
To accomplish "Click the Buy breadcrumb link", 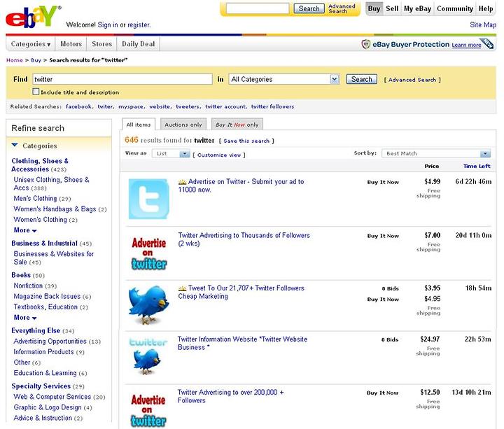I will tap(36, 60).
